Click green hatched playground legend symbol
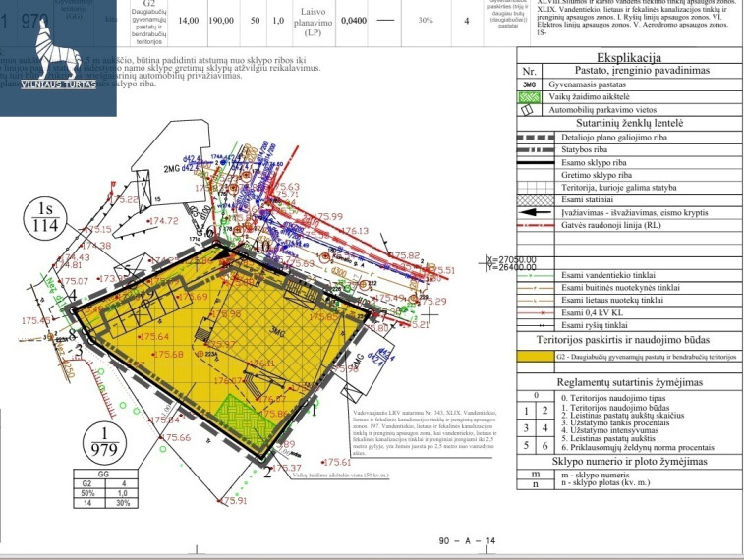 coord(529,97)
